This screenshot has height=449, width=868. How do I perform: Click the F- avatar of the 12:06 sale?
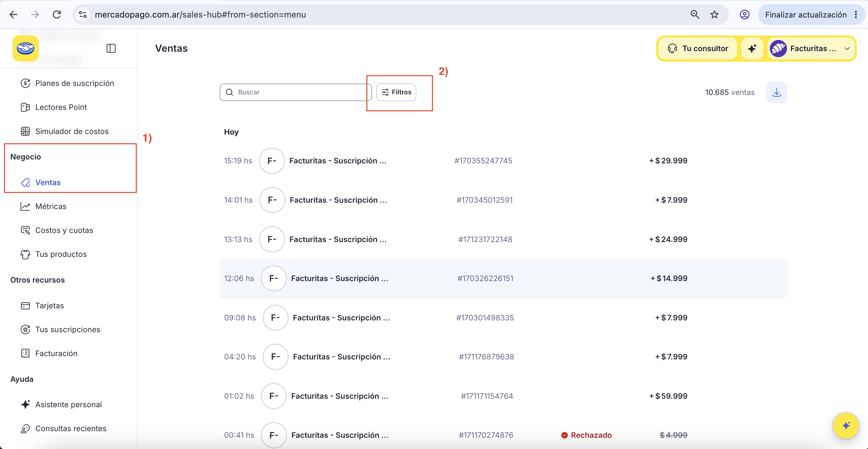[x=274, y=278]
